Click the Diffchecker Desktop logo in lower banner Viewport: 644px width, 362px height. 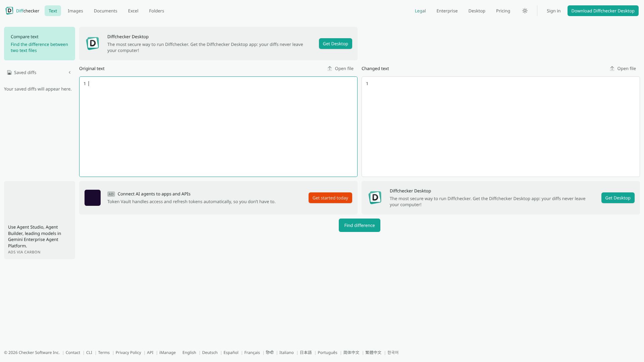375,198
